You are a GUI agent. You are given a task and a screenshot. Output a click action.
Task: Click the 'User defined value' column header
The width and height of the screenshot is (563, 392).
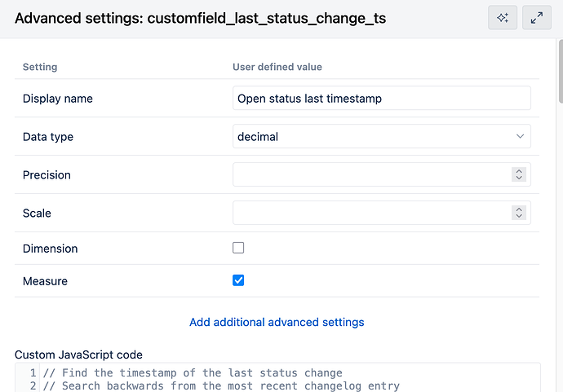(x=277, y=67)
